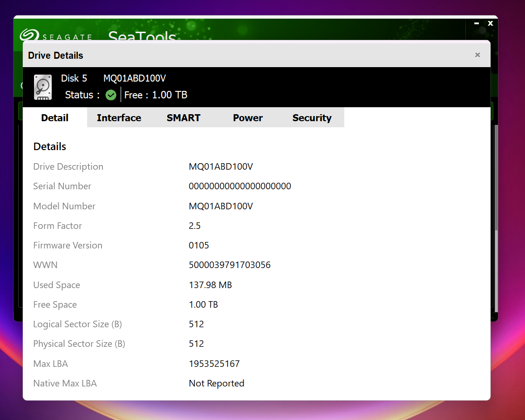The height and width of the screenshot is (420, 525).
Task: Click the Seagate logo in SeaTools window
Action: coord(55,35)
